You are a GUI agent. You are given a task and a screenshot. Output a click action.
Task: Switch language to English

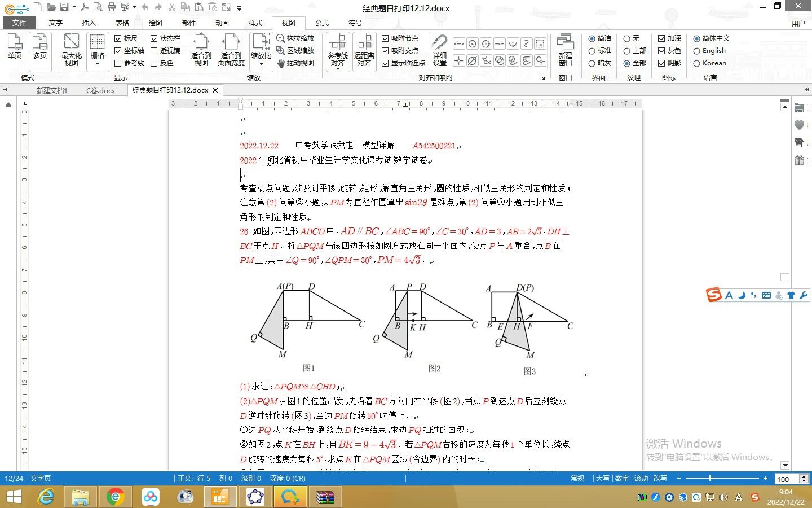699,50
